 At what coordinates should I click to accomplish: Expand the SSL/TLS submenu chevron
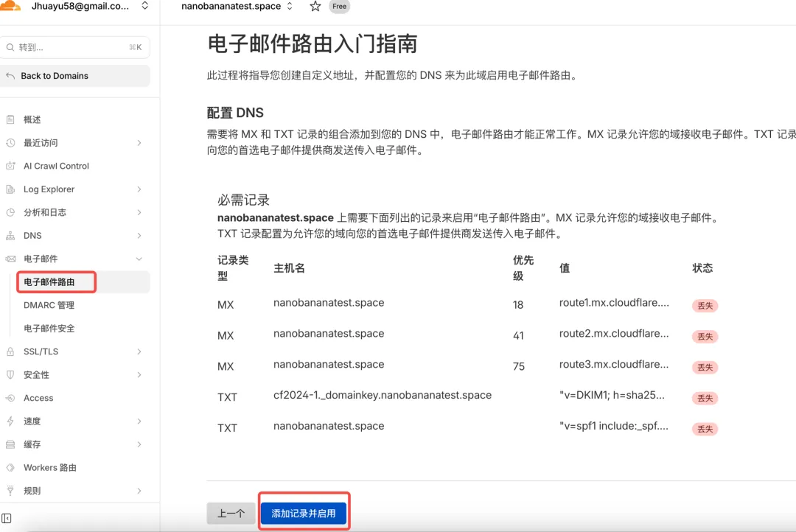point(139,351)
